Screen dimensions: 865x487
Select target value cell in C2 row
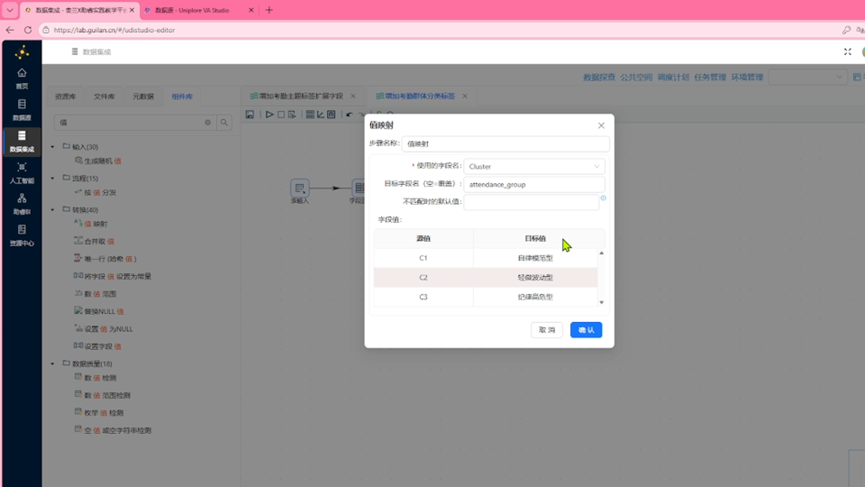point(535,277)
